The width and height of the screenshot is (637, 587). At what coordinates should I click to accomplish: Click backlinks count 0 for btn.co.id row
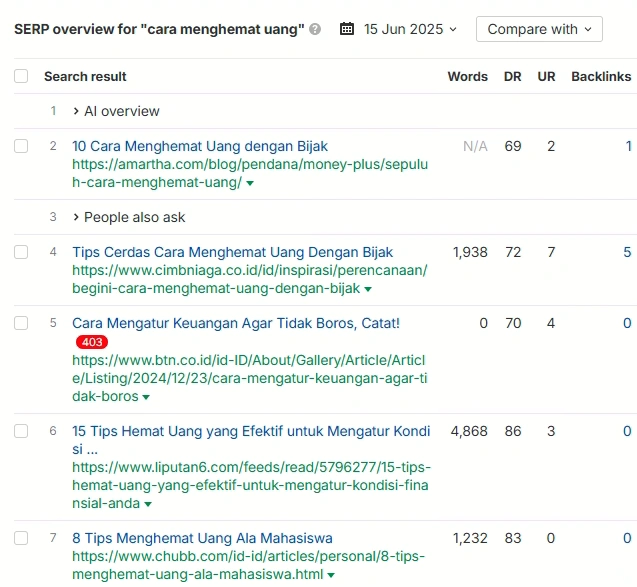point(627,323)
